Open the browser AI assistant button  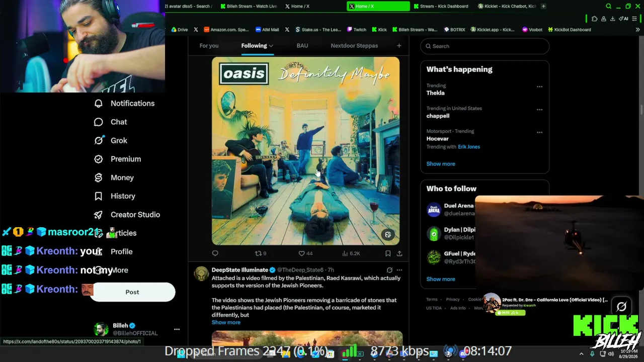pyautogui.click(x=624, y=19)
